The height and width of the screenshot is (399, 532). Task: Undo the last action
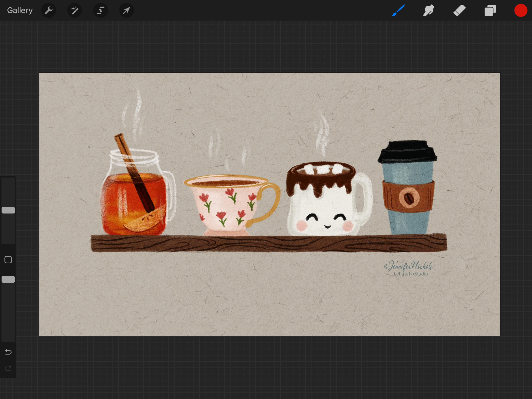click(x=8, y=352)
